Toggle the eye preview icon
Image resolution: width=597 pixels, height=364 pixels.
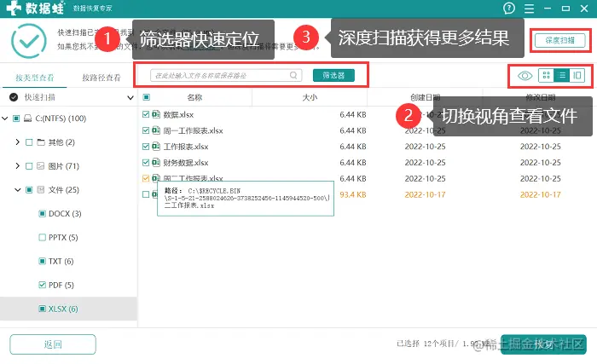[525, 76]
